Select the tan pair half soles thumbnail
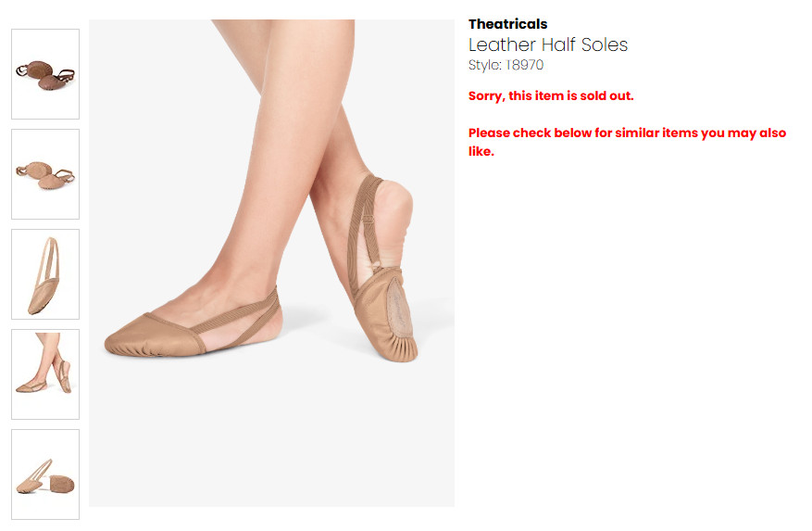The height and width of the screenshot is (531, 812). [x=45, y=174]
